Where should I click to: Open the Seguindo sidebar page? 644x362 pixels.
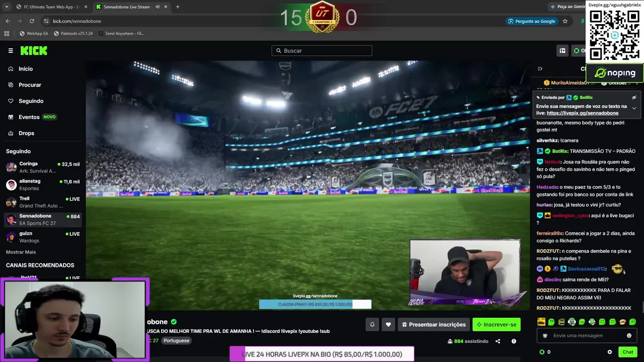point(31,101)
